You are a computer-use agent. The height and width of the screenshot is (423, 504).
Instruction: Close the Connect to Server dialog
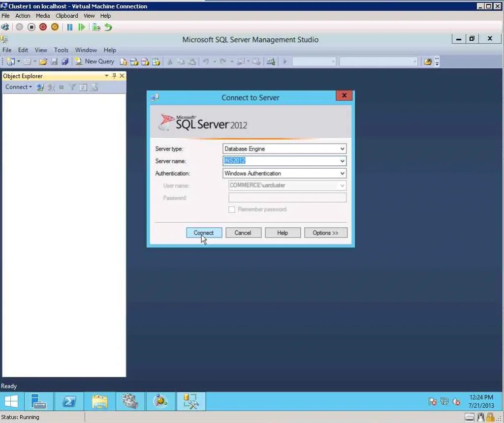(x=344, y=95)
